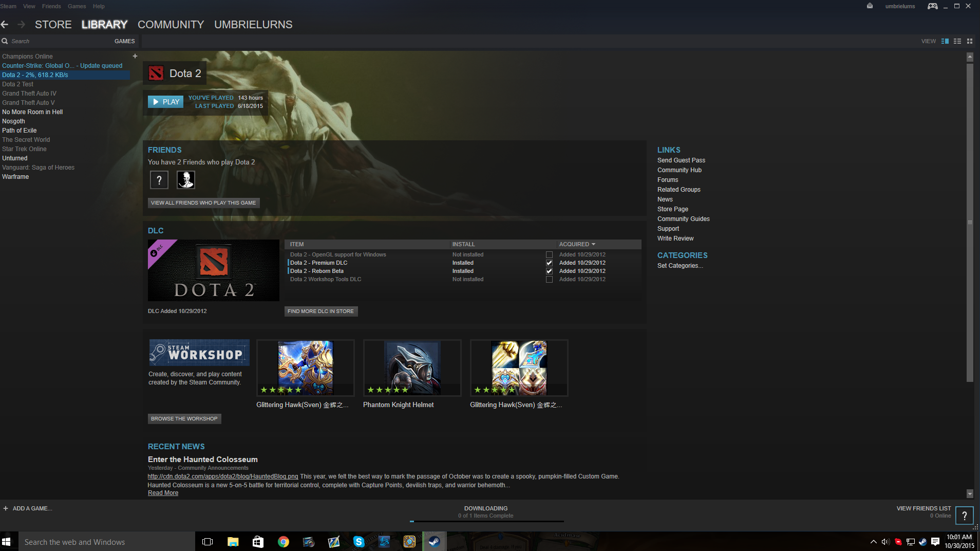Viewport: 980px width, 551px height.
Task: Show hidden system tray icons
Action: 873,542
